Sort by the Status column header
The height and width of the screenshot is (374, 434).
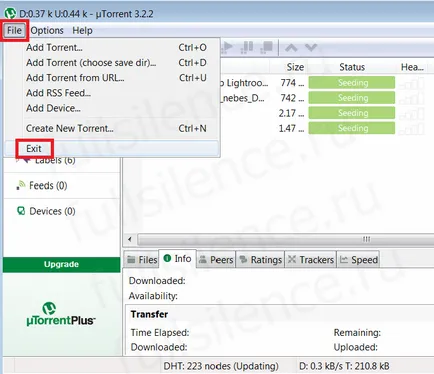[352, 67]
